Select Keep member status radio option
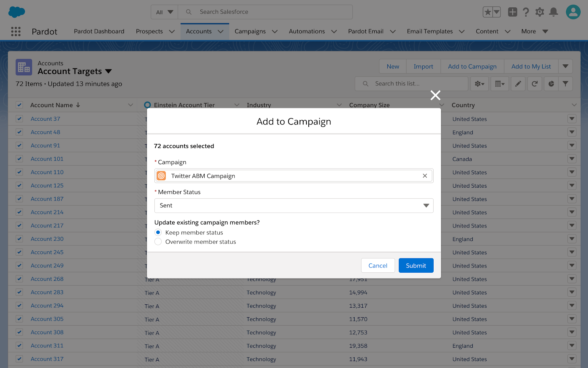Screen dimensions: 588x368 (x=158, y=233)
